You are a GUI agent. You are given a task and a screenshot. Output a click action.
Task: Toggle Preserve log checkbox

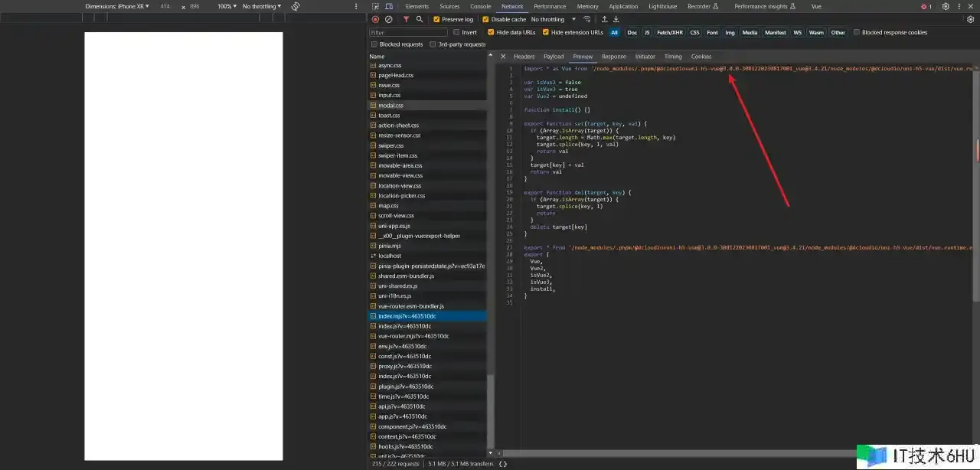pyautogui.click(x=436, y=19)
